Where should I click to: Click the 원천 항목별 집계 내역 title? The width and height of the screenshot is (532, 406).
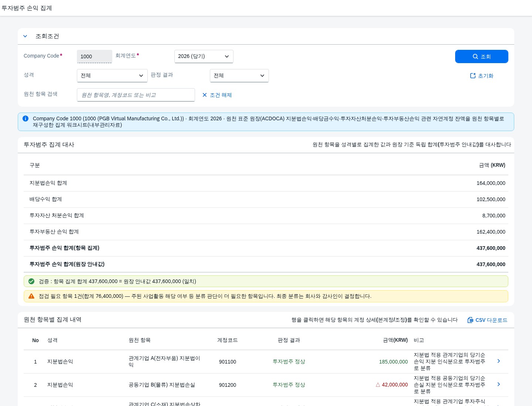tap(52, 320)
